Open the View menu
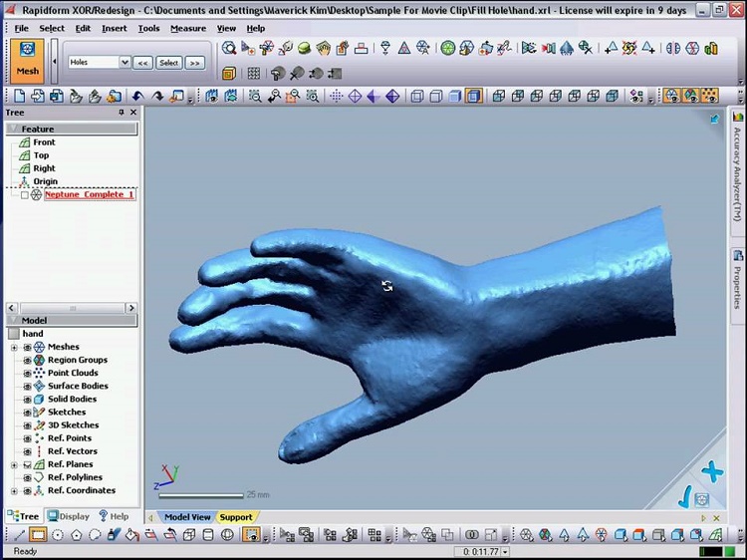Image resolution: width=747 pixels, height=560 pixels. pyautogui.click(x=226, y=29)
